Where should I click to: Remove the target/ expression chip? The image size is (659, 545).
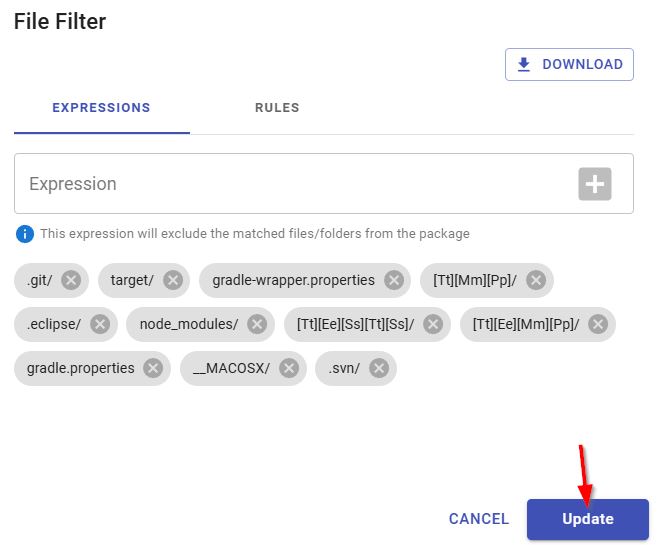pos(173,280)
